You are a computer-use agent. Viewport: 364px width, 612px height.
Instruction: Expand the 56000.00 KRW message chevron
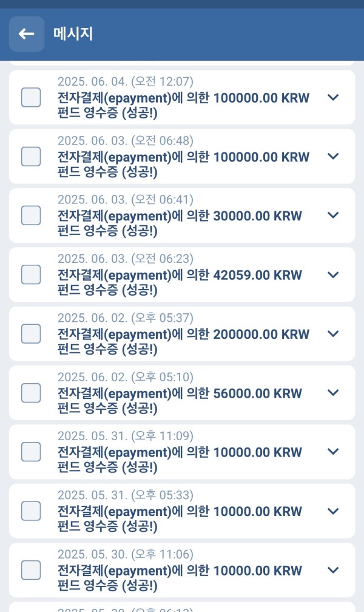tap(332, 392)
